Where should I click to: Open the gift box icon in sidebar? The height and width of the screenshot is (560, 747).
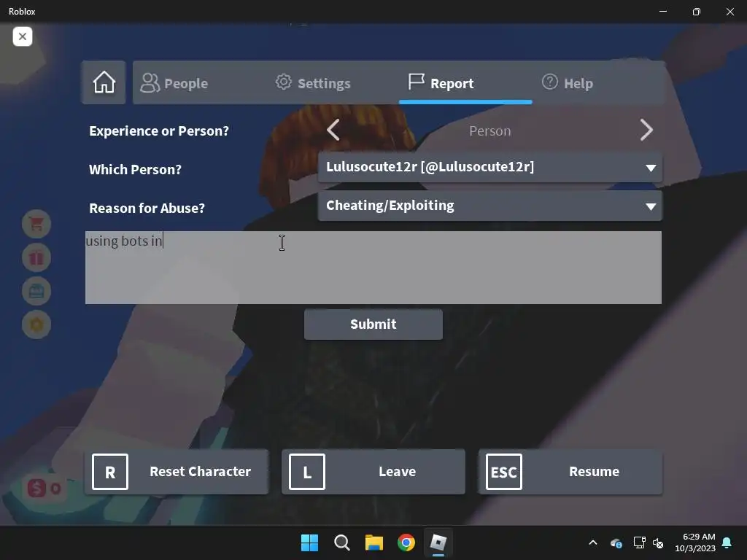(x=36, y=257)
